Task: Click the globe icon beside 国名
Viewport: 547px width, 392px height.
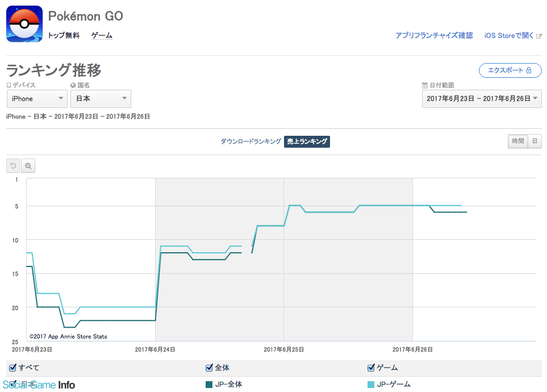Action: pos(73,85)
